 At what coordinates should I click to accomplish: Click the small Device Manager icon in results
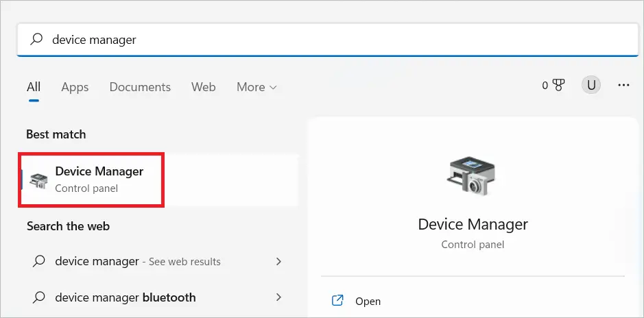(39, 180)
